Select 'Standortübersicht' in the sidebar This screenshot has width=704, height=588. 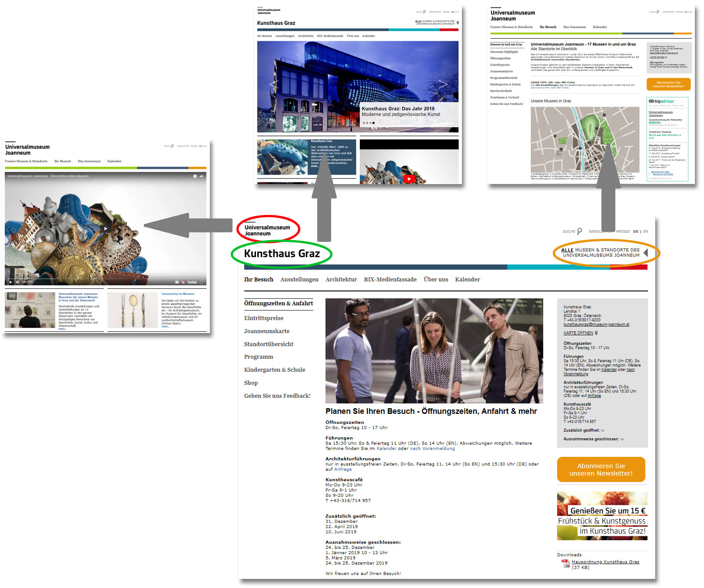click(269, 344)
